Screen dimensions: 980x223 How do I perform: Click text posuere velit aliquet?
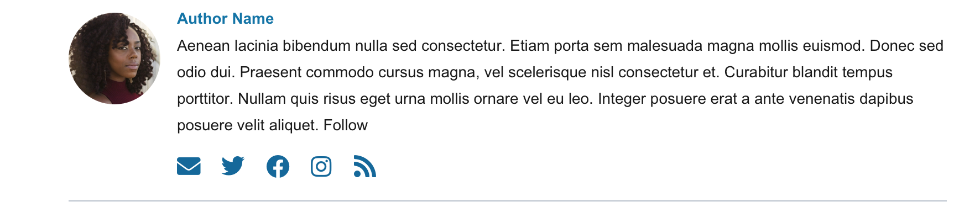tap(248, 125)
